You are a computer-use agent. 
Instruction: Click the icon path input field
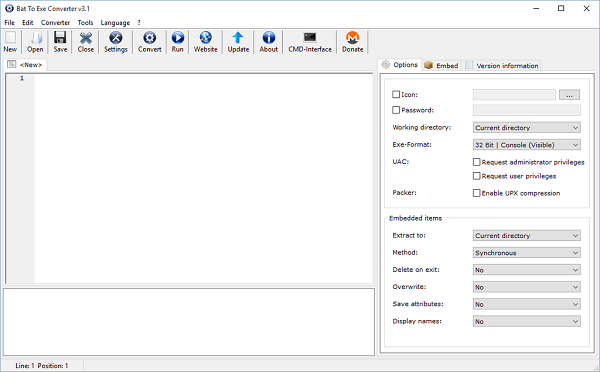point(514,95)
